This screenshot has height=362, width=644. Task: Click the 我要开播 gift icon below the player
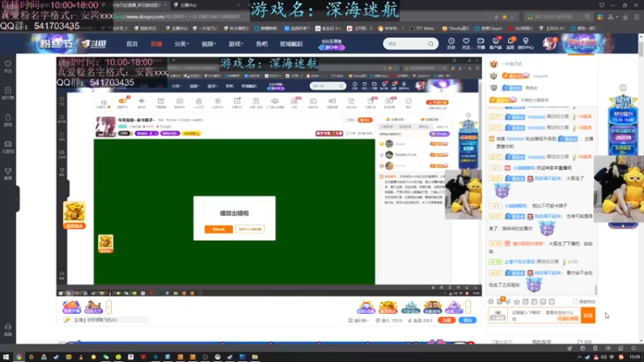[72, 307]
